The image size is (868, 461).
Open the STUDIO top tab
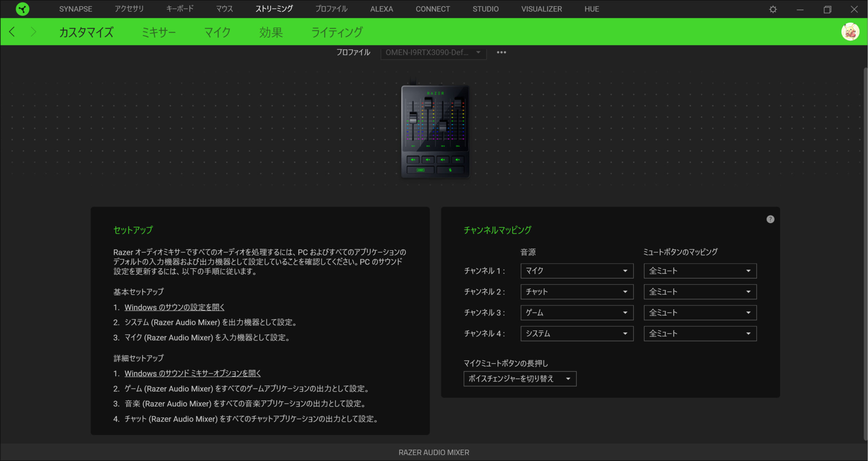[486, 9]
